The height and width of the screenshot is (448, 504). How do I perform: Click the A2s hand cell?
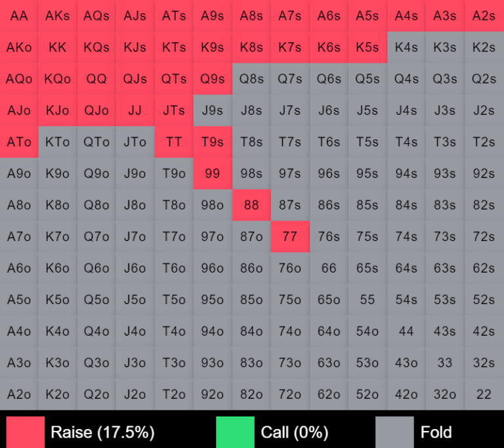coord(484,16)
